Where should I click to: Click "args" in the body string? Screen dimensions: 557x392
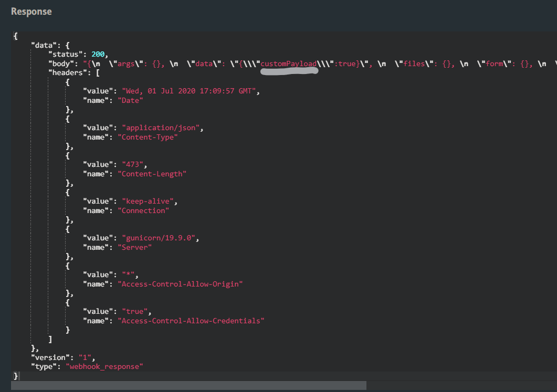pyautogui.click(x=126, y=64)
